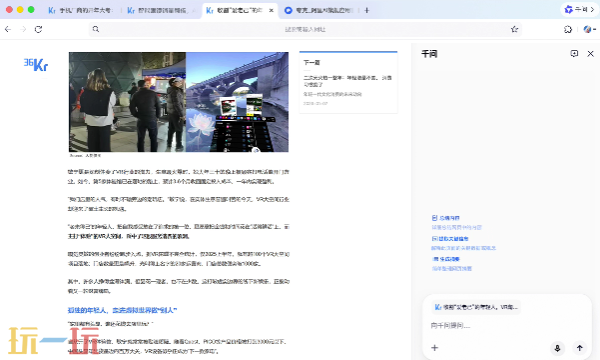Image resolution: width=600 pixels, height=360 pixels.
Task: Open the profile avatar menu
Action: [589, 29]
